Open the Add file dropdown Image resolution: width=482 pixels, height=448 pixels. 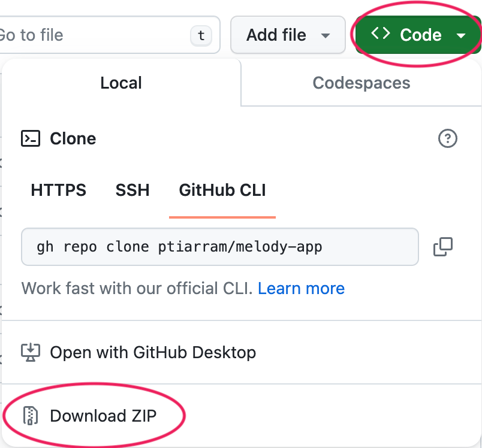[288, 35]
